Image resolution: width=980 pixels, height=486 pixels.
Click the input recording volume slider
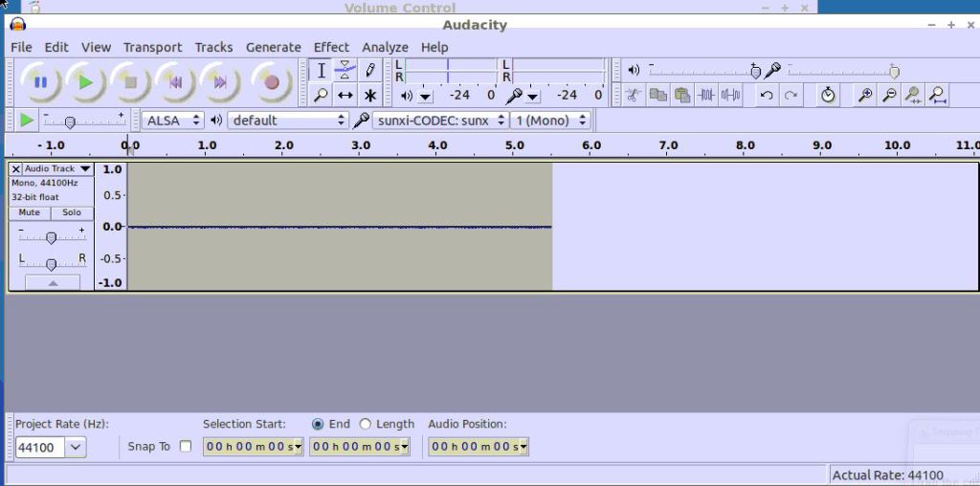tap(844, 71)
